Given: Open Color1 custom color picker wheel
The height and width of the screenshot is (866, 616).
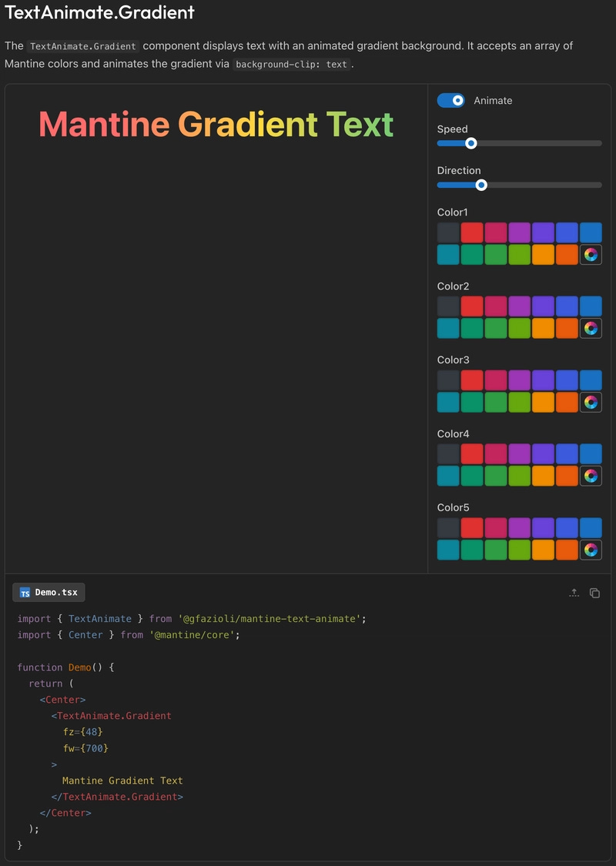Looking at the screenshot, I should (591, 255).
